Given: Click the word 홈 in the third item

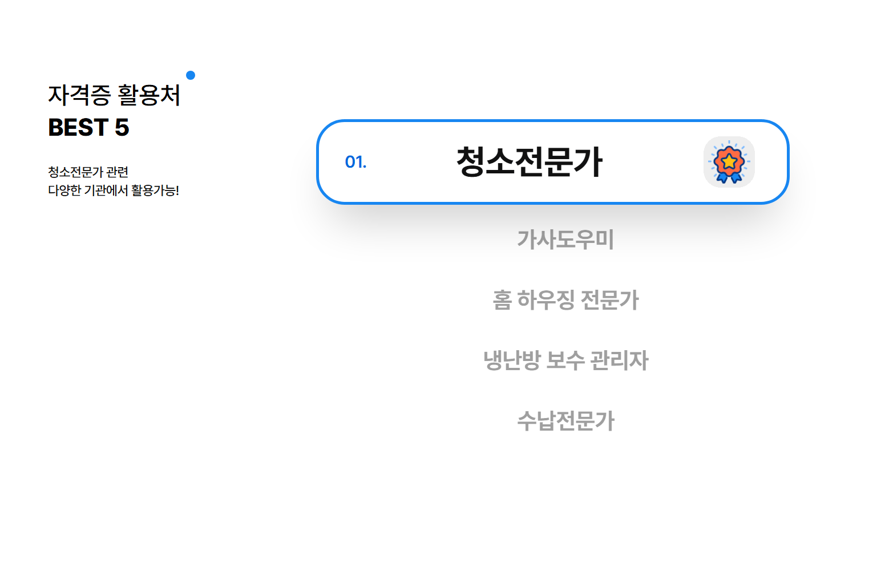Looking at the screenshot, I should (x=502, y=299).
